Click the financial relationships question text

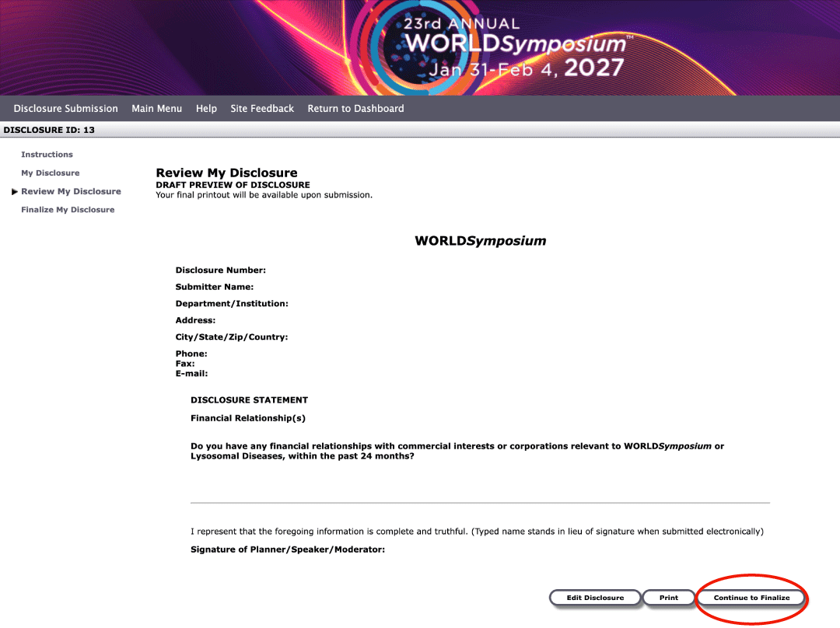[x=457, y=452]
